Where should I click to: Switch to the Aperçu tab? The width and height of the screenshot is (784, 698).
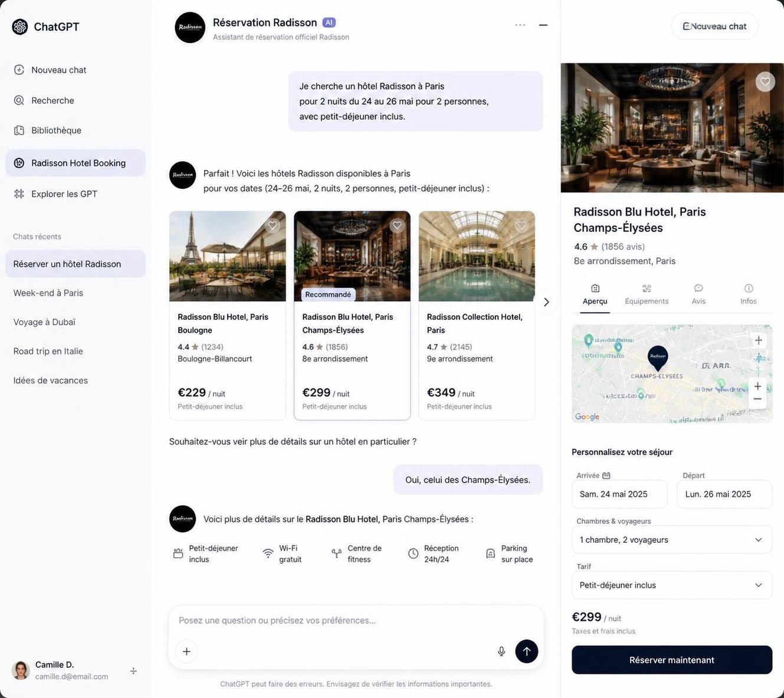point(595,294)
